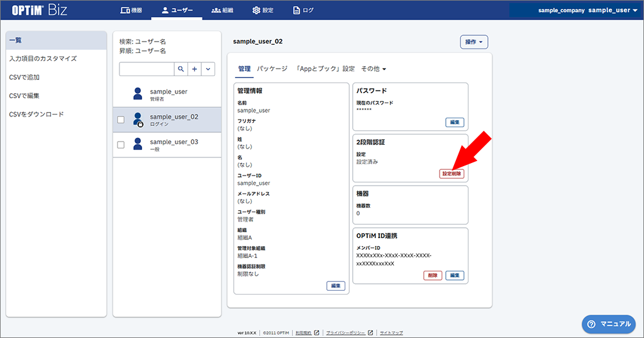Open the 機器 devices menu
The height and width of the screenshot is (338, 644).
click(x=131, y=10)
